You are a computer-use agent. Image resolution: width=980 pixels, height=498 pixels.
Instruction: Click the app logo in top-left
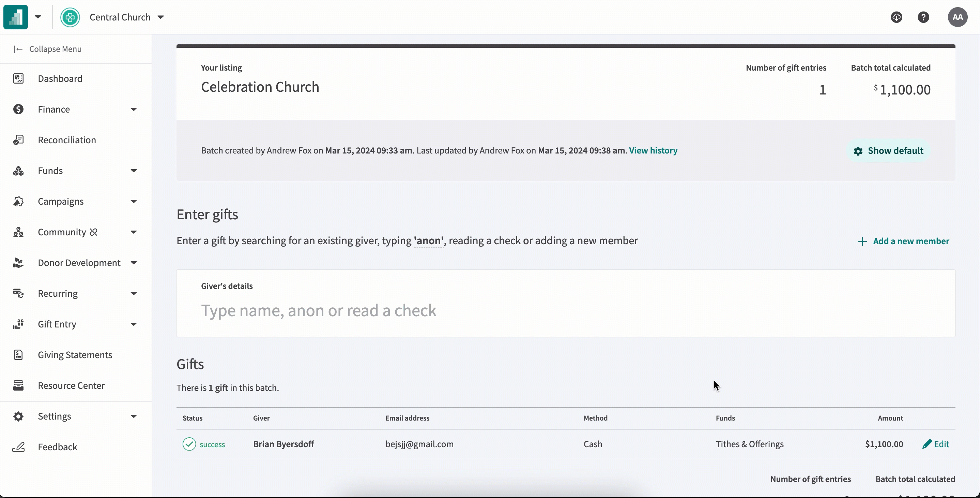pyautogui.click(x=16, y=17)
